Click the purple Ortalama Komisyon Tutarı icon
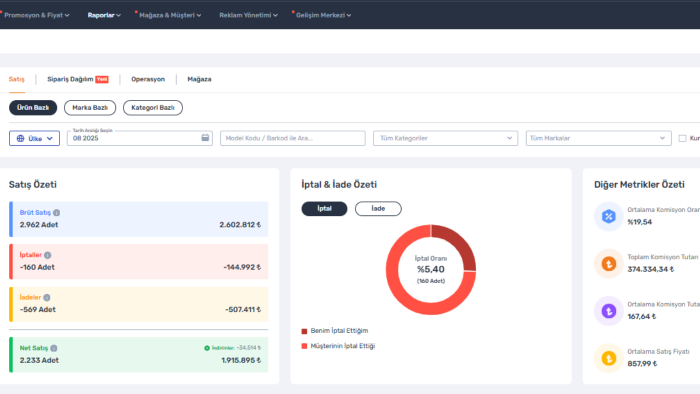 pos(608,311)
